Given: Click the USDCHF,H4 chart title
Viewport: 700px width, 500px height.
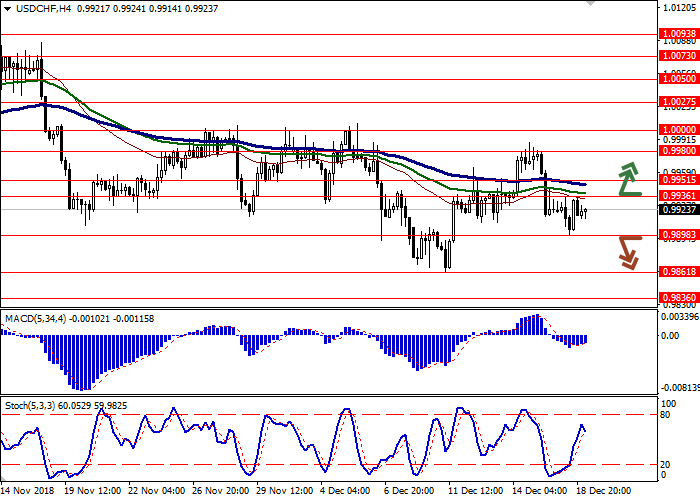Looking at the screenshot, I should point(30,8).
